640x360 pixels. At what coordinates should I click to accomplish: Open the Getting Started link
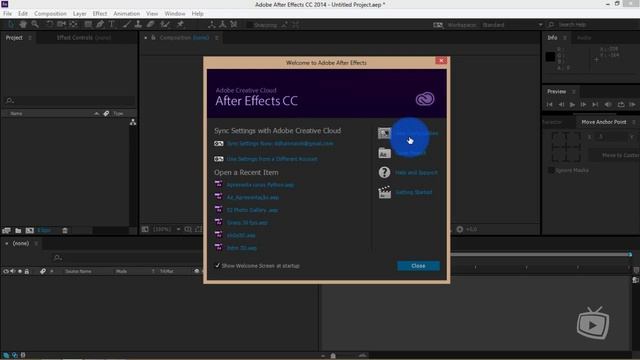[414, 192]
